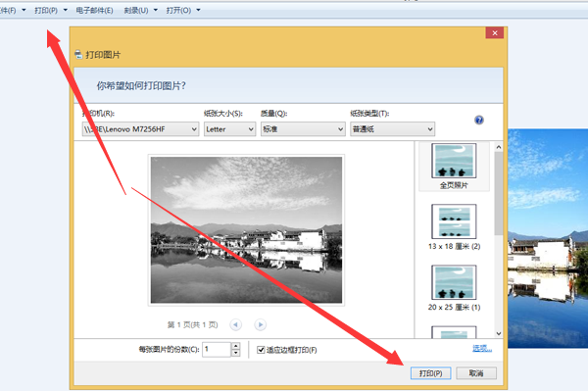Screen dimensions: 588x391
Task: Increase copies with the up stepper arrow
Action: (236, 346)
